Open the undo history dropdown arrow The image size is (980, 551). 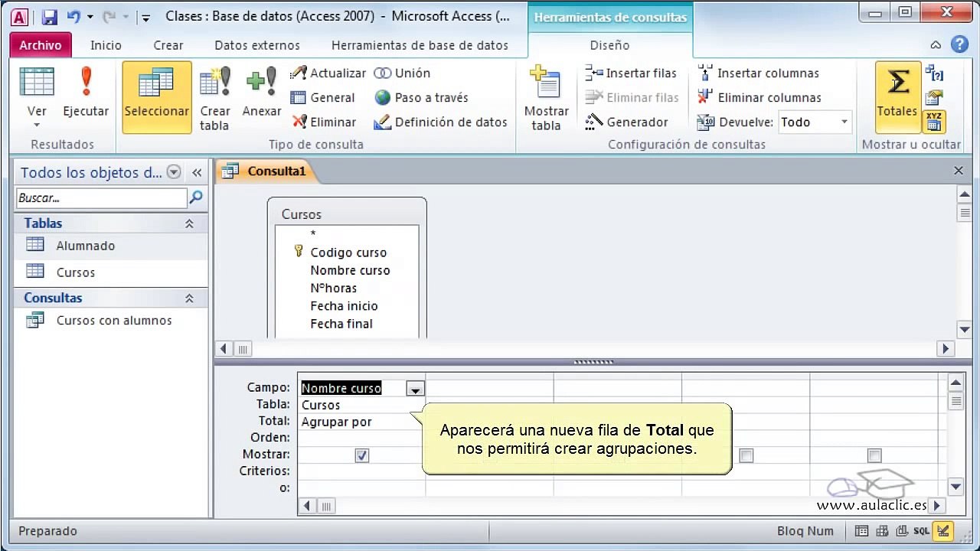[90, 16]
